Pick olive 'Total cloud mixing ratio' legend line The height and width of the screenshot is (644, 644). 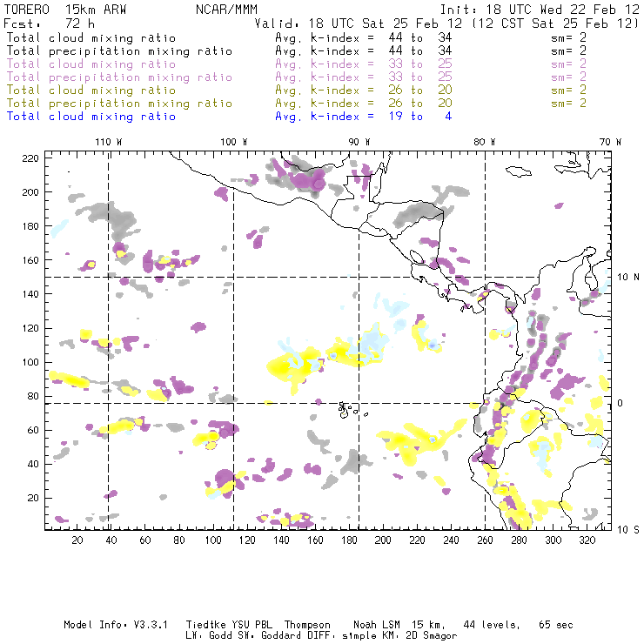[x=91, y=91]
